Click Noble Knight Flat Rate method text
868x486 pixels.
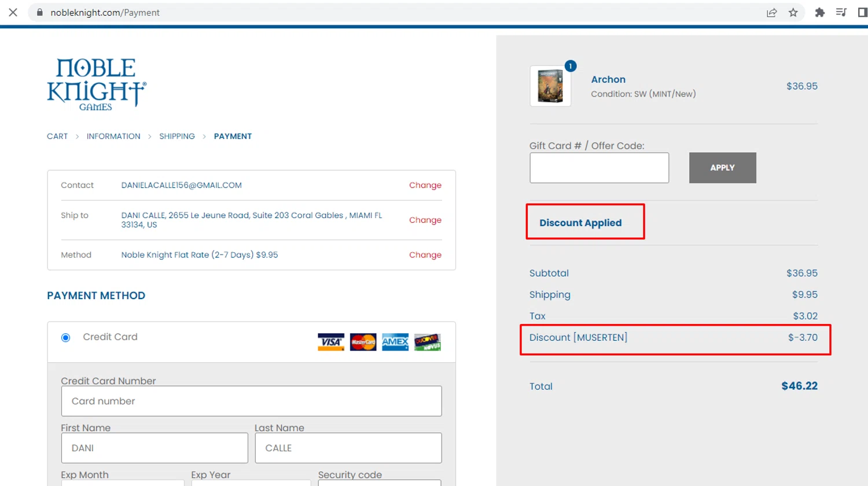pos(200,255)
